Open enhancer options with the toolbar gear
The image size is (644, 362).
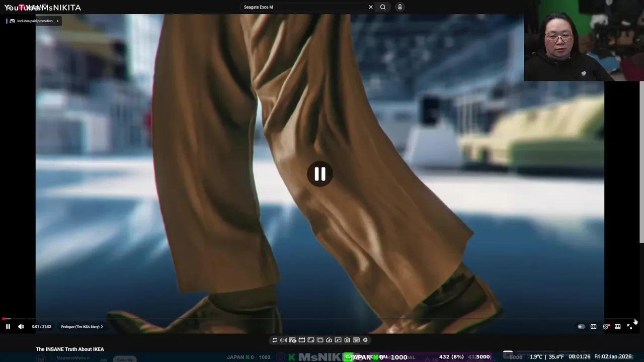tap(365, 340)
